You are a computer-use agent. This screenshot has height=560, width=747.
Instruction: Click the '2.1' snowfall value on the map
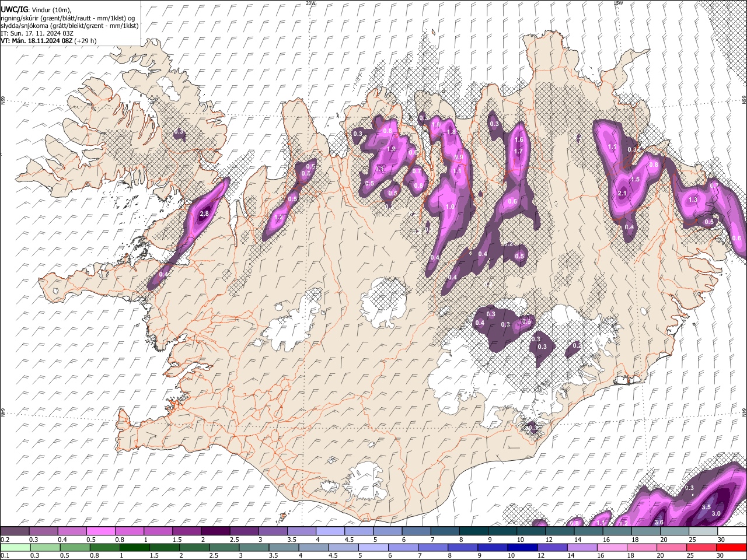click(x=622, y=194)
